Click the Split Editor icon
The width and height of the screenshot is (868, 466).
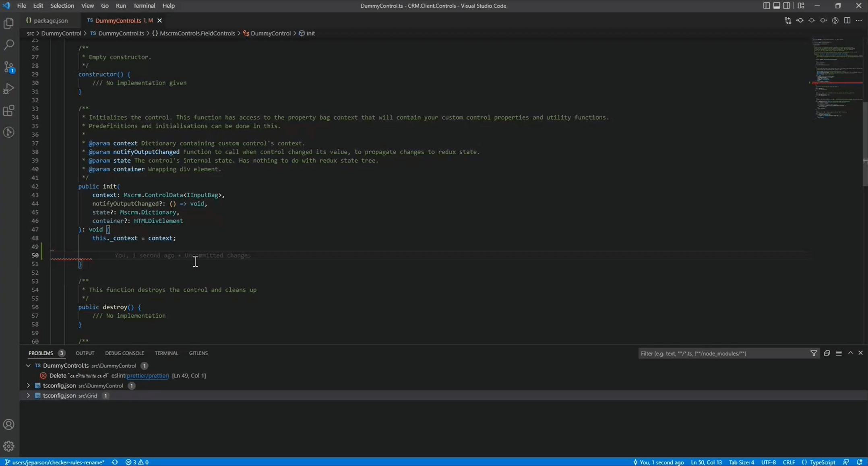tap(847, 21)
